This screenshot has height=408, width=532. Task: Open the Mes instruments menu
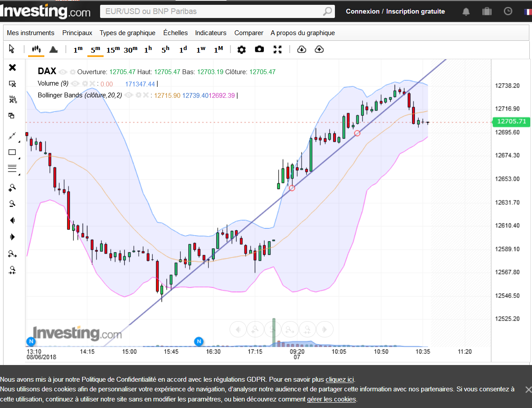[31, 33]
